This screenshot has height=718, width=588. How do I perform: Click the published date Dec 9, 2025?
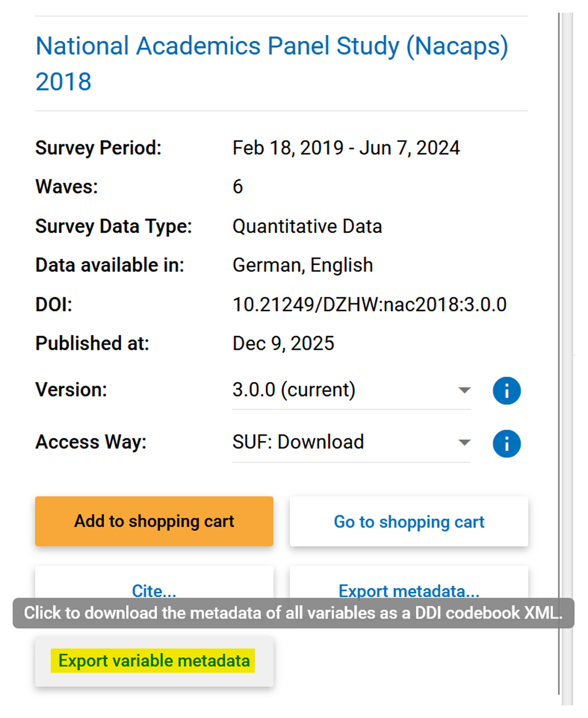[283, 343]
